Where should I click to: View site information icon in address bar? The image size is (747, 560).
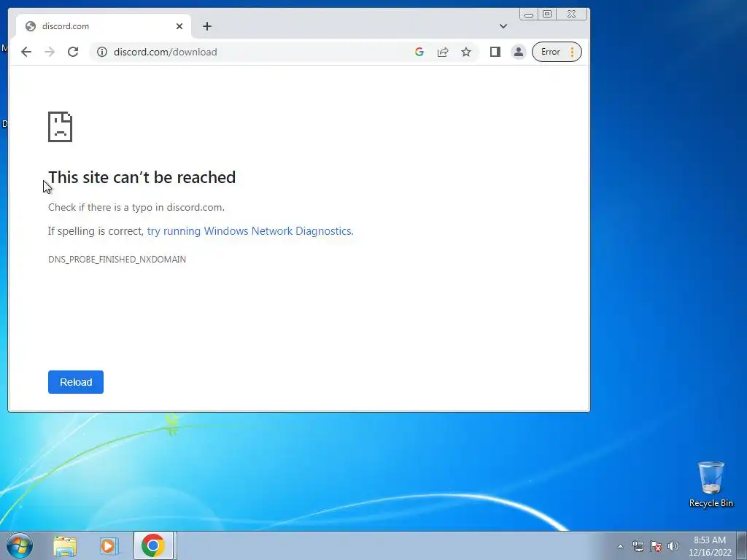(102, 52)
